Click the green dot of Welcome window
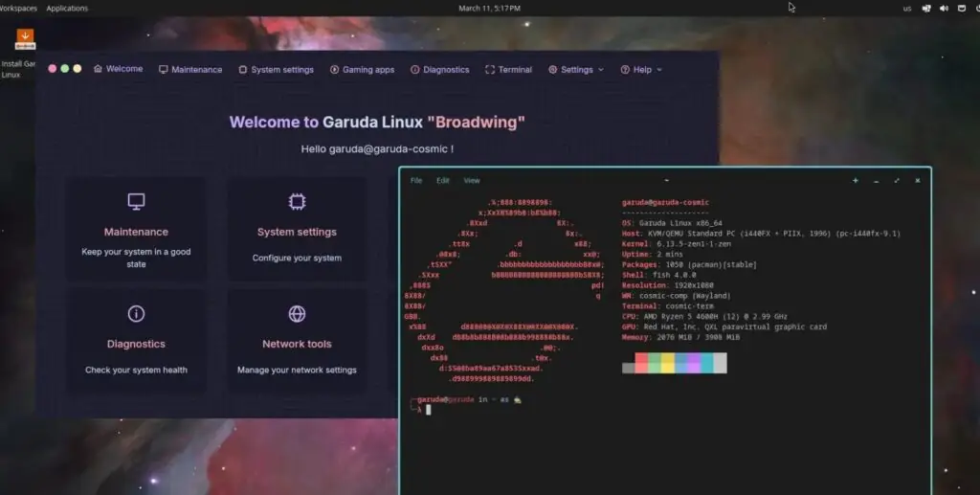The width and height of the screenshot is (980, 495). coord(65,69)
